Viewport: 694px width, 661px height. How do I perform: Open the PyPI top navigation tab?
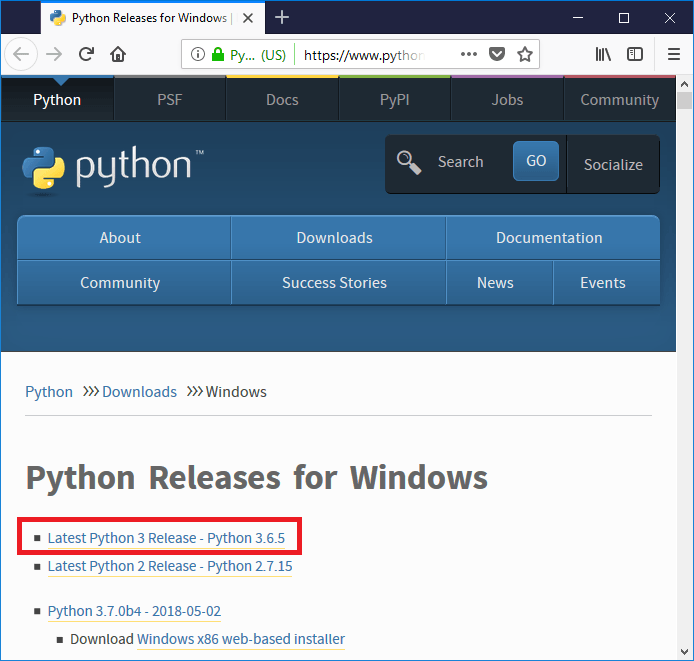click(395, 99)
